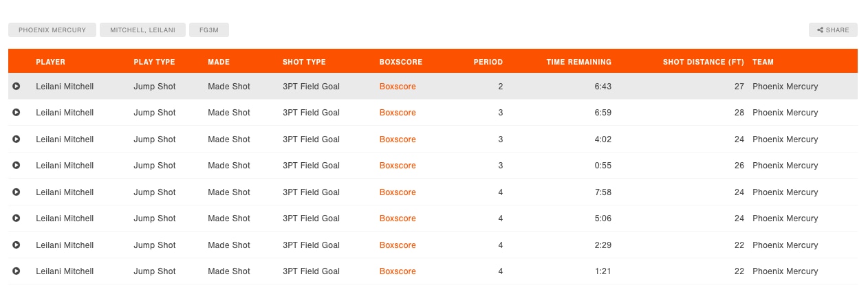The image size is (868, 292).
Task: Play video for the 2:29 period 4 shot
Action: click(x=17, y=245)
